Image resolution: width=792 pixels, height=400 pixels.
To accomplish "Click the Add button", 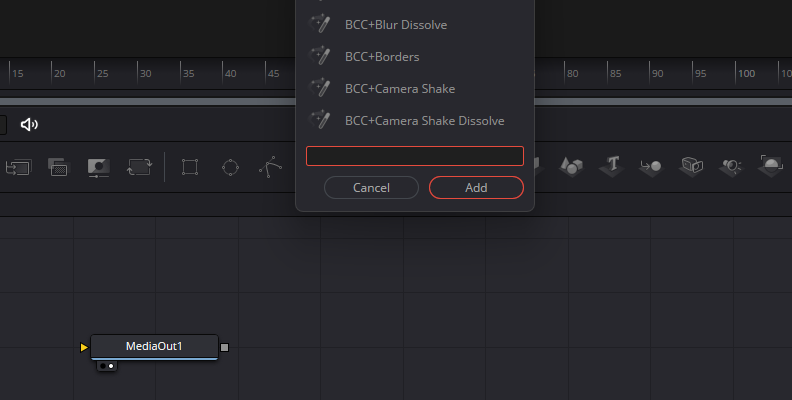I will [476, 187].
